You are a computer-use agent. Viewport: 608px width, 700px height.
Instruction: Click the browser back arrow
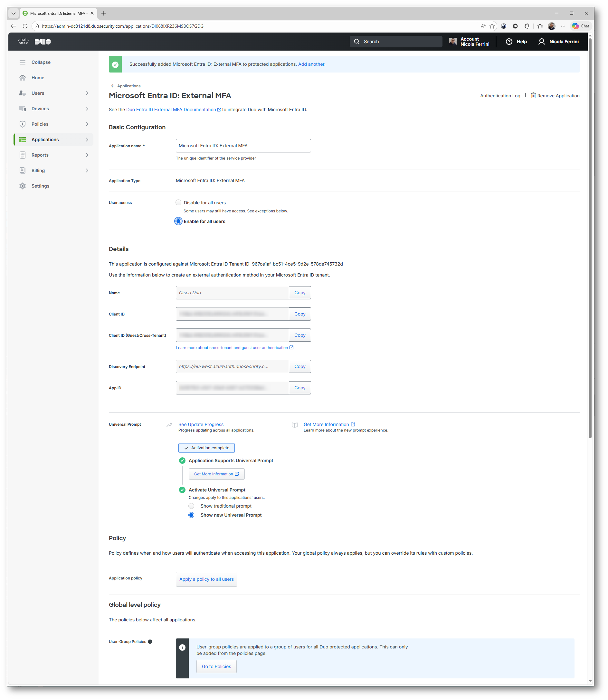click(14, 26)
